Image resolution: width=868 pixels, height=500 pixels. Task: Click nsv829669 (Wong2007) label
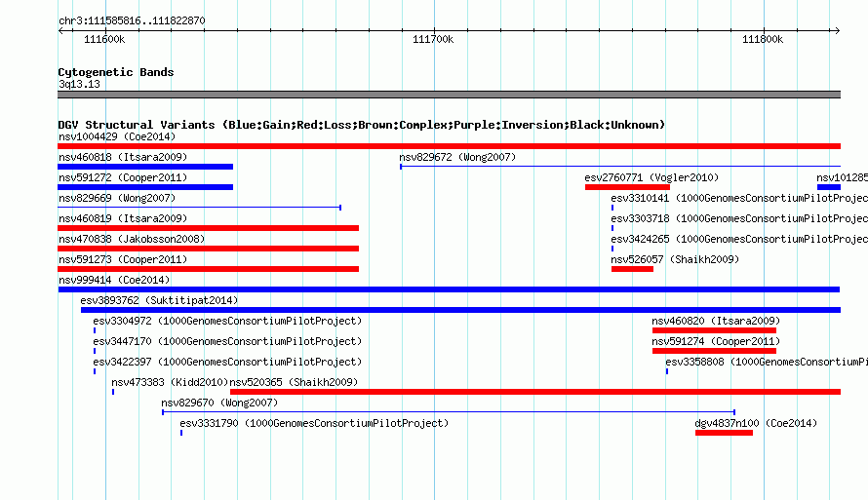pos(117,198)
